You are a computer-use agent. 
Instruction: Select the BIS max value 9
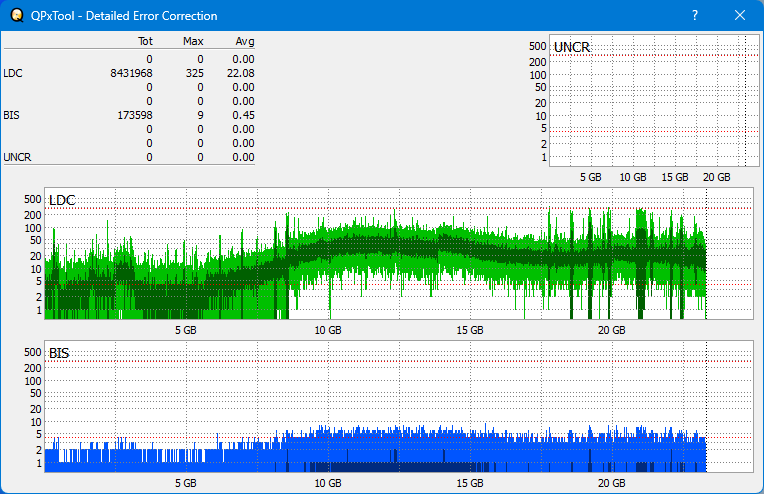[x=200, y=115]
